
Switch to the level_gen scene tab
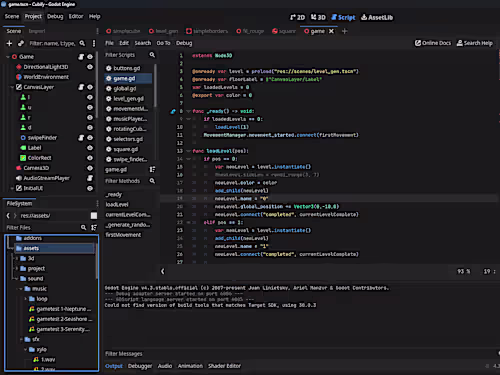pyautogui.click(x=164, y=31)
